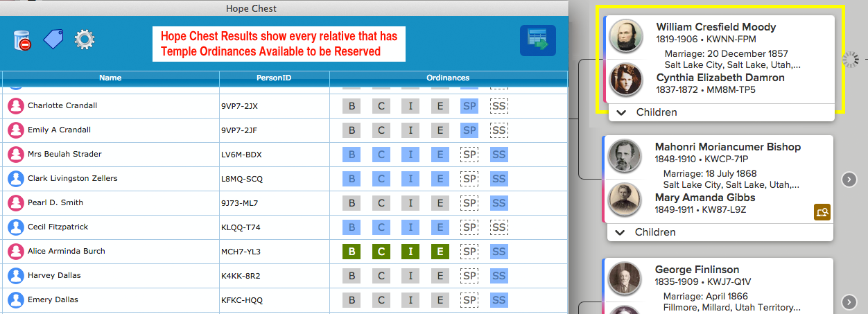Click the delete trash can icon
The image size is (868, 314).
tap(22, 40)
